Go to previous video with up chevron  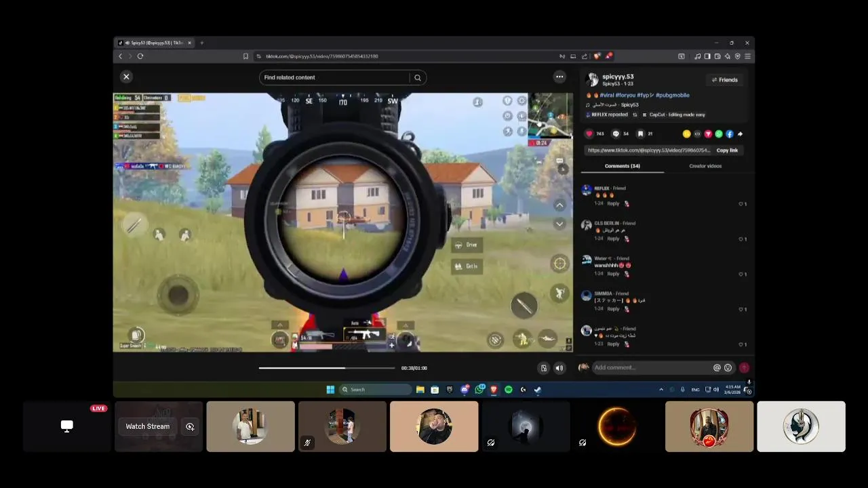click(x=559, y=205)
